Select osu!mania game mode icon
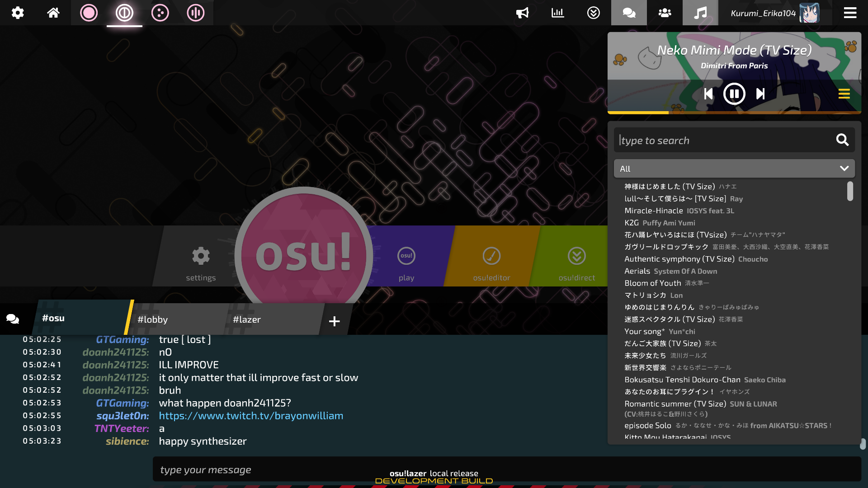The image size is (868, 488). (196, 13)
